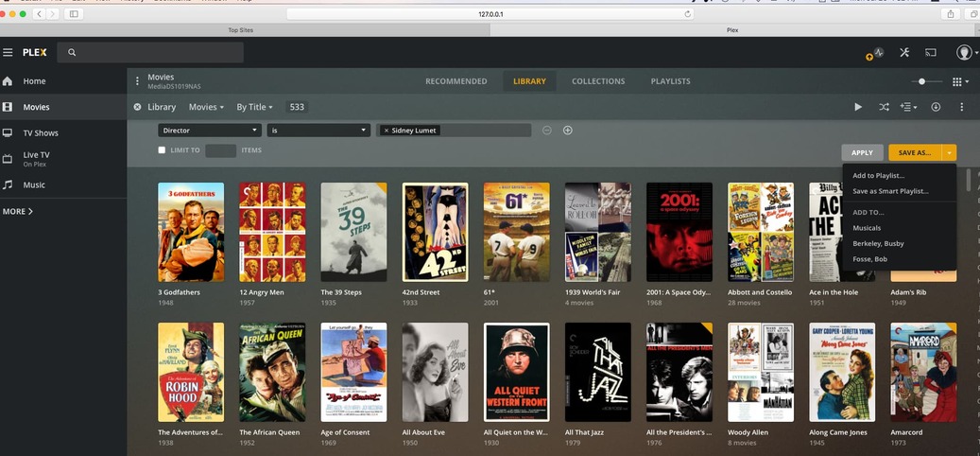Viewport: 980px width, 456px height.
Task: Click the Amarcord poster
Action: [923, 372]
